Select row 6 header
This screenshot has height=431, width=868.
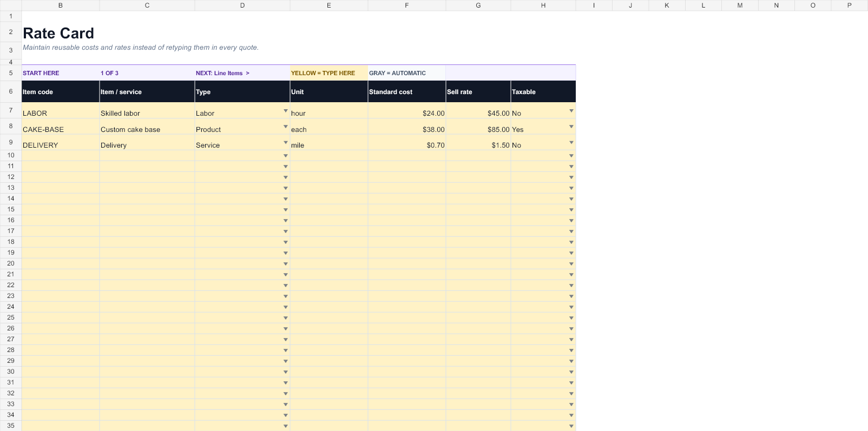coord(11,91)
